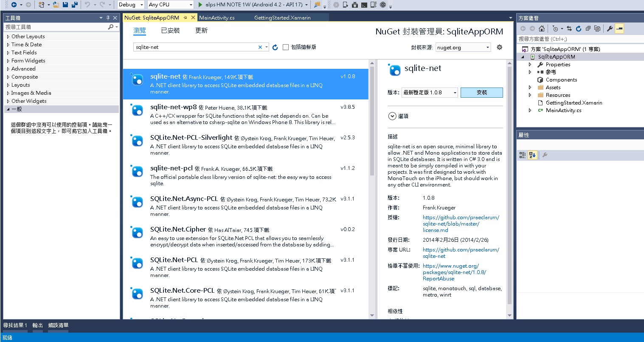Toggle Preview Selected Items button
The height and width of the screenshot is (342, 644).
(619, 28)
